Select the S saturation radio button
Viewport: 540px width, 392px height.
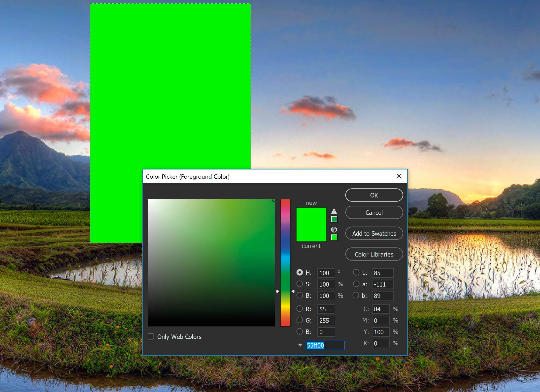pyautogui.click(x=300, y=284)
